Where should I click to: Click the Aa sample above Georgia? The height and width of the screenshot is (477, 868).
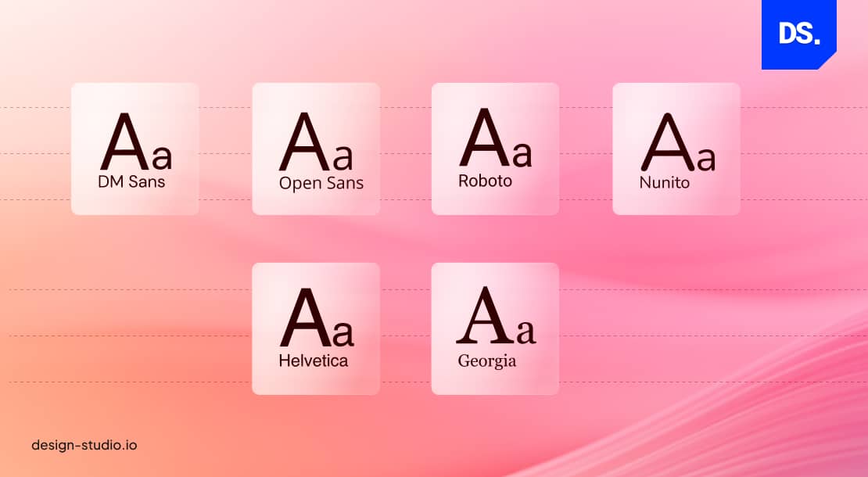point(496,315)
